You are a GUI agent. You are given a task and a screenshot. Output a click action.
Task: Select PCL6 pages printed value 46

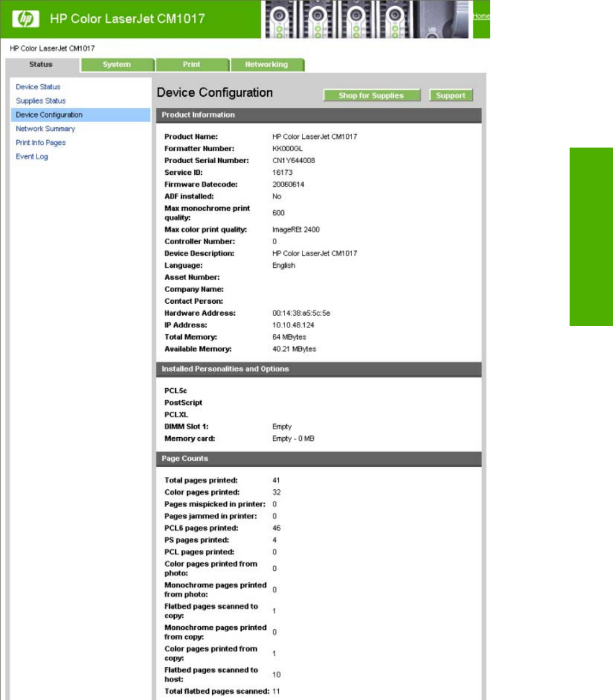tap(276, 528)
